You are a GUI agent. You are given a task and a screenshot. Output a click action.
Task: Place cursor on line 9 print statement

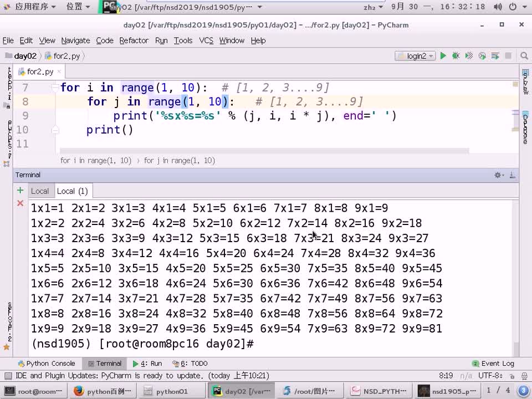(x=254, y=116)
